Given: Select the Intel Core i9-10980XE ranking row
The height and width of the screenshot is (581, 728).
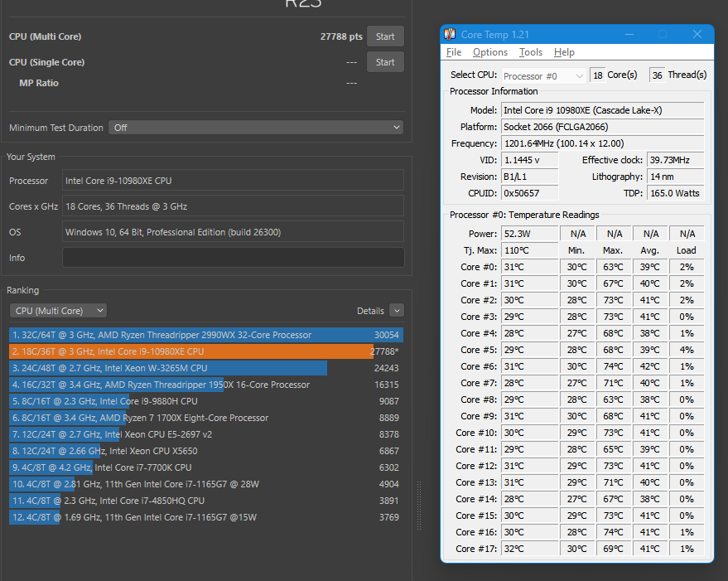Looking at the screenshot, I should [x=206, y=351].
